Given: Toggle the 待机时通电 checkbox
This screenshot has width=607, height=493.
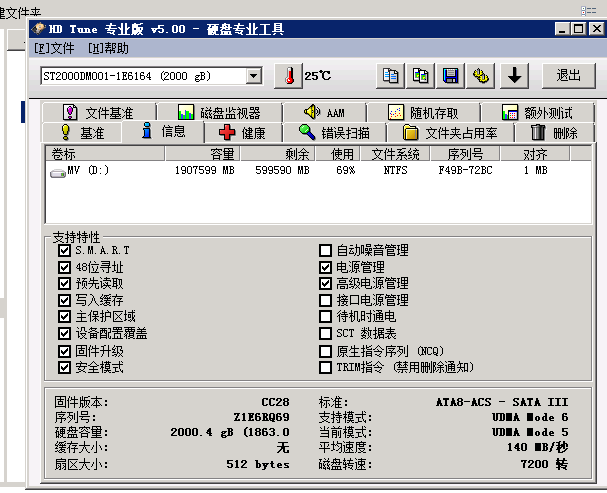Looking at the screenshot, I should coord(326,317).
